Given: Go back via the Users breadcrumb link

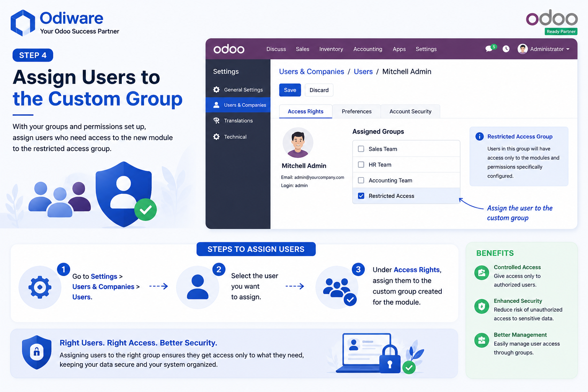Looking at the screenshot, I should click(363, 72).
